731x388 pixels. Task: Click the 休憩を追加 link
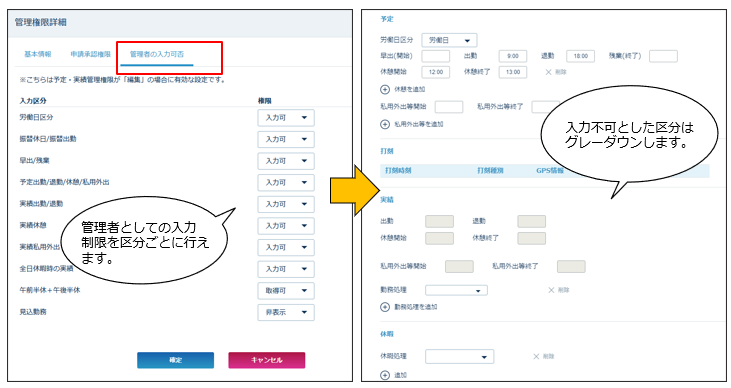click(x=409, y=89)
